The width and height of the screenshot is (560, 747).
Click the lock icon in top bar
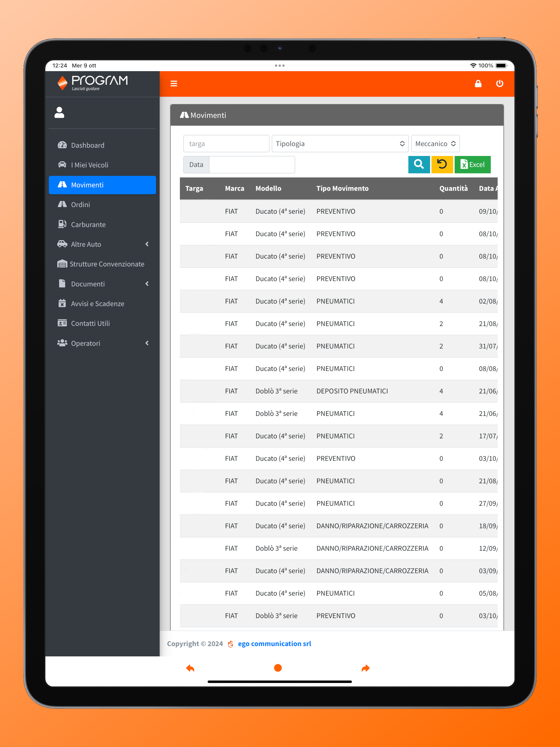click(478, 83)
